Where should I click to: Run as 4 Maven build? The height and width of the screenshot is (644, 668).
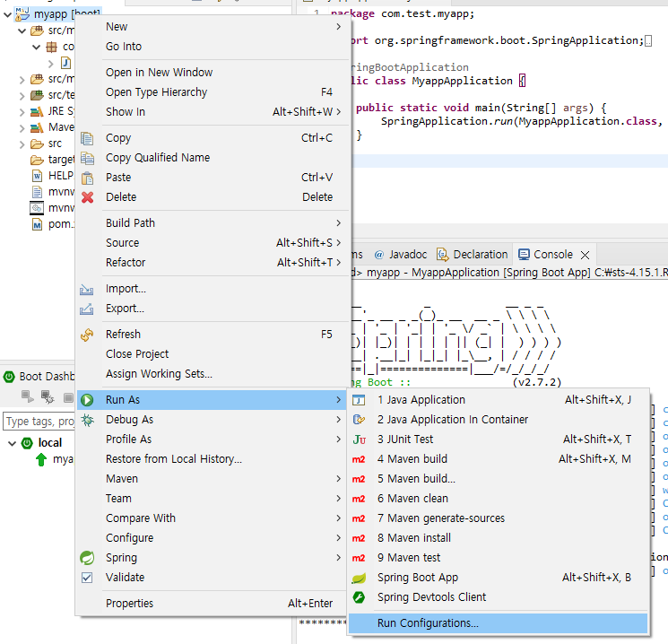(498, 459)
